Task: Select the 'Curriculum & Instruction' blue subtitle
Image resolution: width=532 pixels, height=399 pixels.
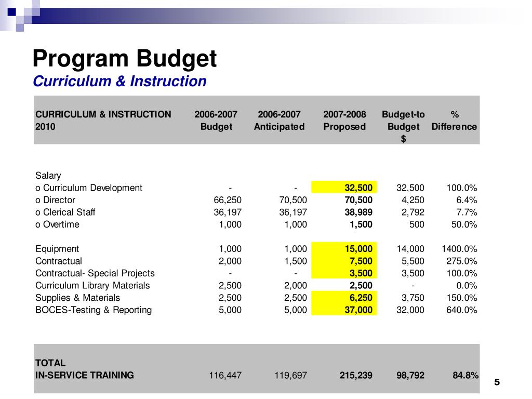Action: [x=120, y=82]
